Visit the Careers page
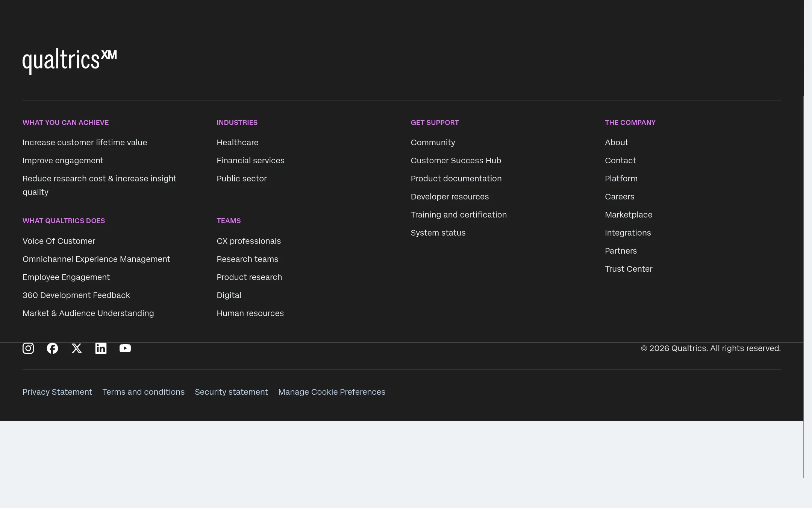Image resolution: width=812 pixels, height=508 pixels. click(620, 197)
